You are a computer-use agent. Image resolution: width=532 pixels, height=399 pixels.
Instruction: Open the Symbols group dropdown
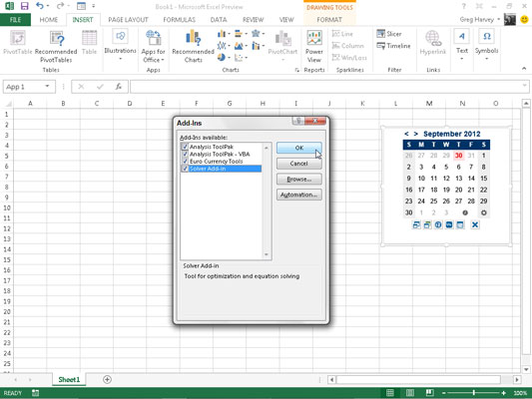coord(486,46)
